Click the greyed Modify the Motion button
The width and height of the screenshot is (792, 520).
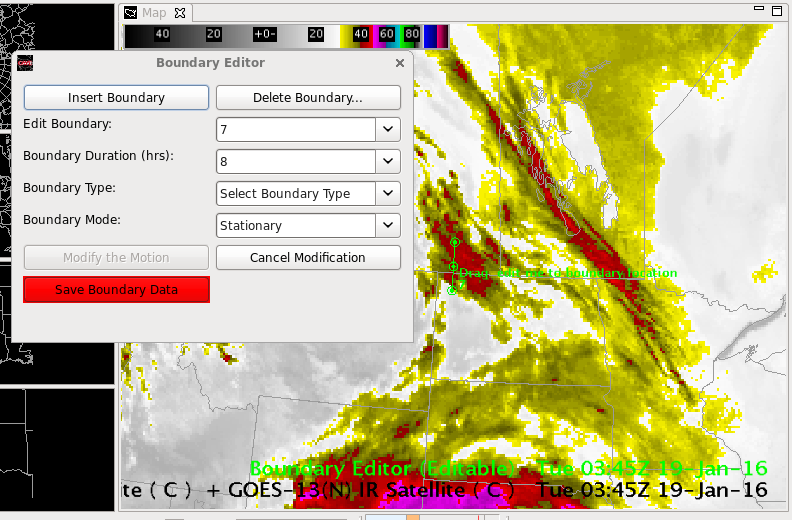(x=116, y=258)
